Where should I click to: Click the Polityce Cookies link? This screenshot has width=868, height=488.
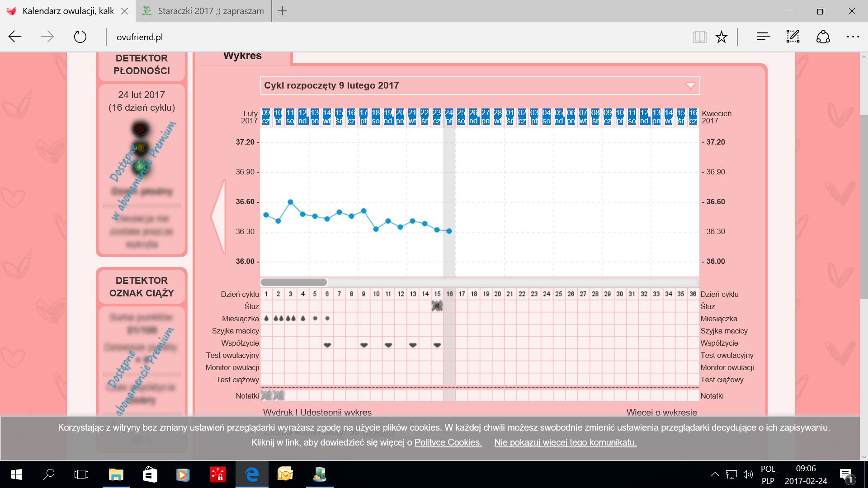point(448,442)
